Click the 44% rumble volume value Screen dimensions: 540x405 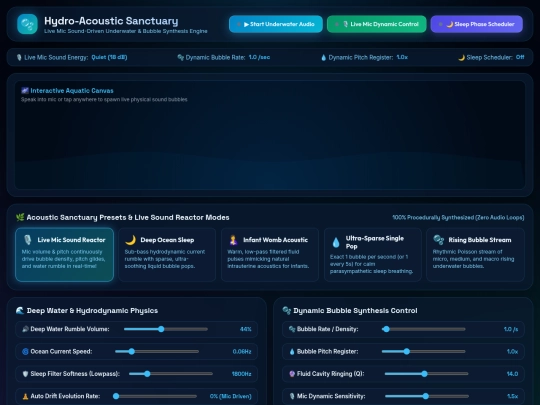tap(246, 329)
